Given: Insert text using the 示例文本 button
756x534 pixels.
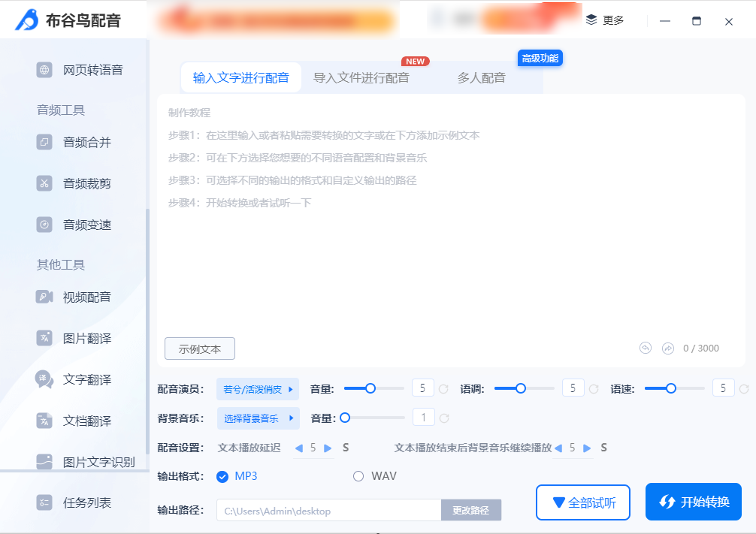Looking at the screenshot, I should tap(199, 348).
